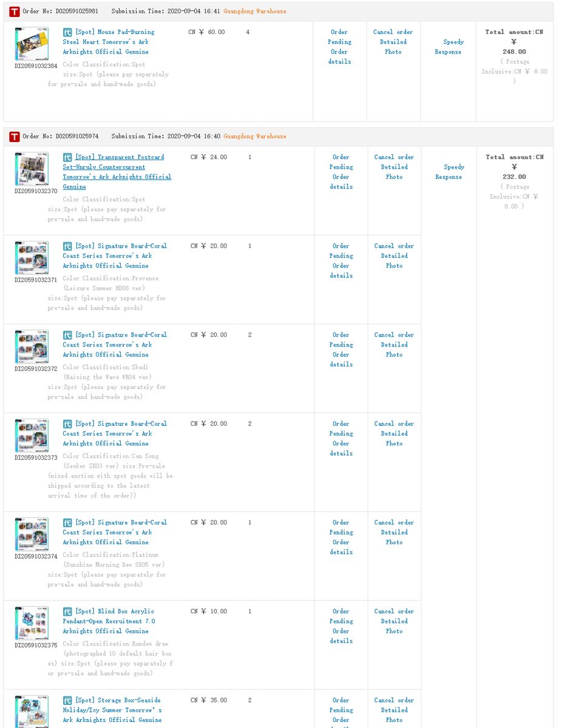
Task: Click Guangdong Warehouse label on order D020591025974
Action: [x=255, y=136]
